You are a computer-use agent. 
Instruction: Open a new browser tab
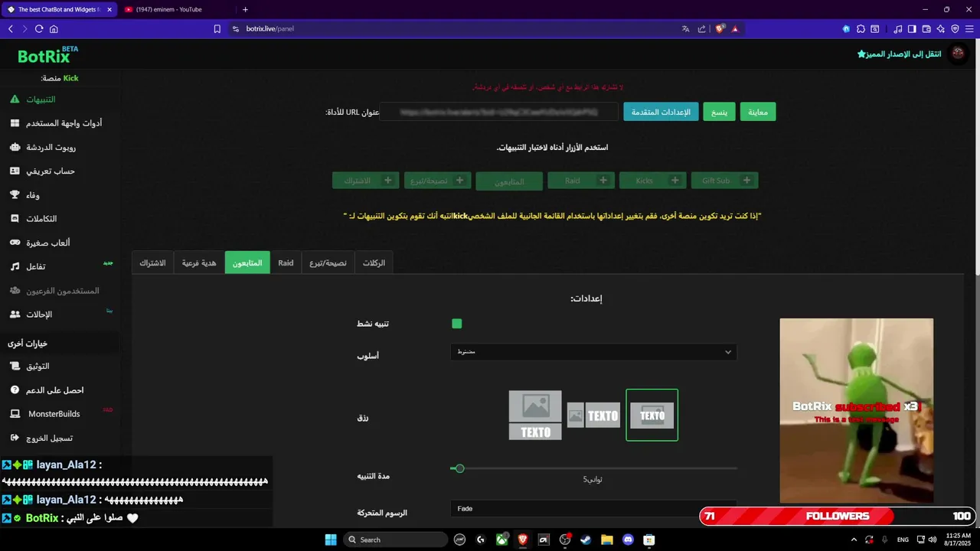click(245, 9)
